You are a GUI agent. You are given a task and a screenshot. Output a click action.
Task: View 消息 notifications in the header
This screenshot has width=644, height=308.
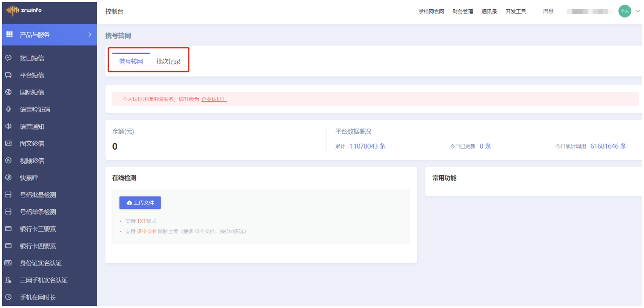pyautogui.click(x=548, y=11)
